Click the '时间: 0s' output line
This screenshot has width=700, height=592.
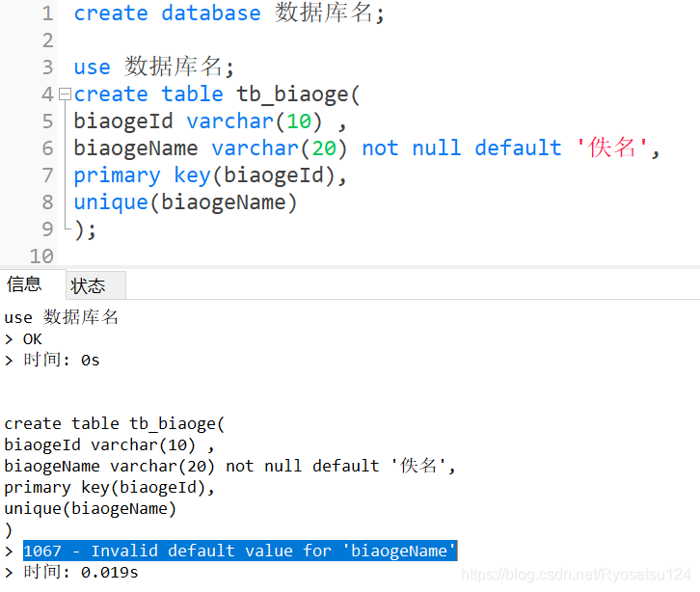[62, 360]
